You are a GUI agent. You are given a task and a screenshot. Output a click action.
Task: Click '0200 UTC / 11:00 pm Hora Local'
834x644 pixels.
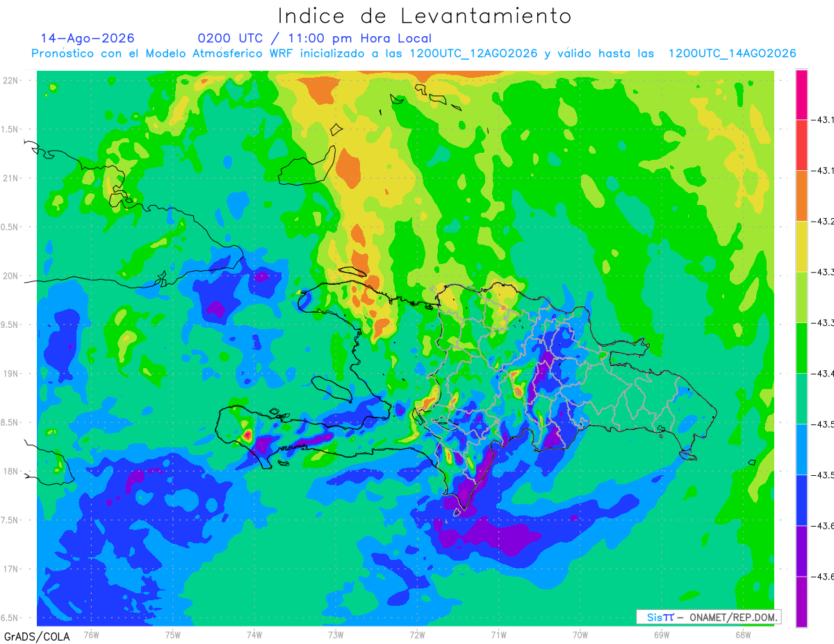tap(315, 39)
